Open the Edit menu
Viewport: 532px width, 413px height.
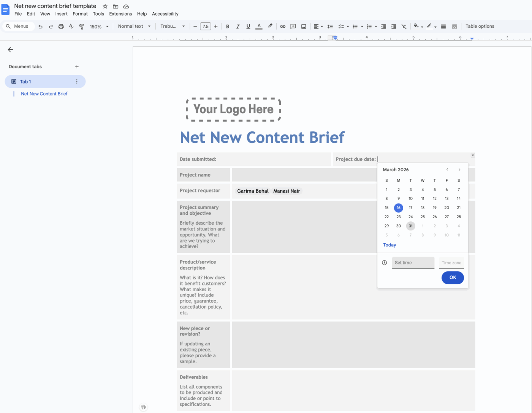pos(31,14)
